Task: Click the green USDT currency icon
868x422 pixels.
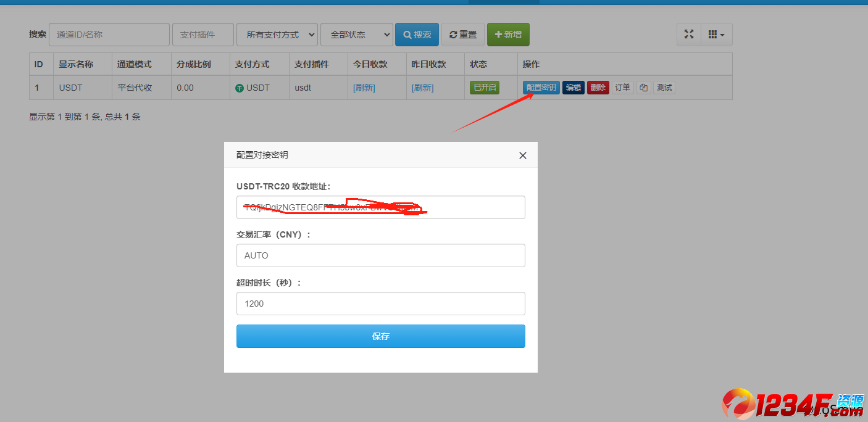Action: click(240, 88)
